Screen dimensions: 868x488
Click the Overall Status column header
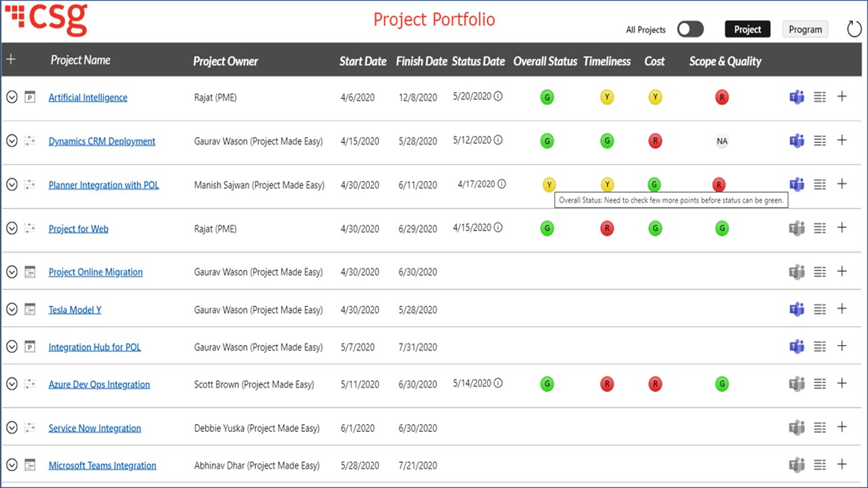tap(545, 61)
